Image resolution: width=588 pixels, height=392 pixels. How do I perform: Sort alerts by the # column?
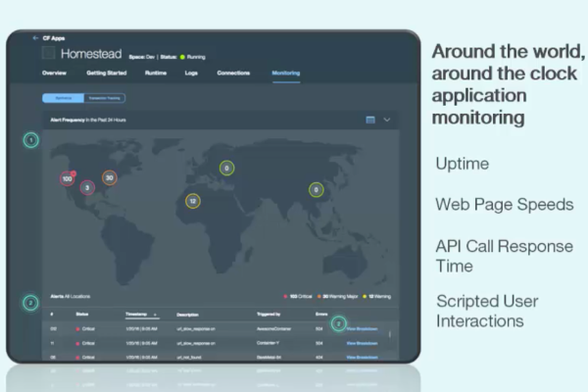[52, 314]
